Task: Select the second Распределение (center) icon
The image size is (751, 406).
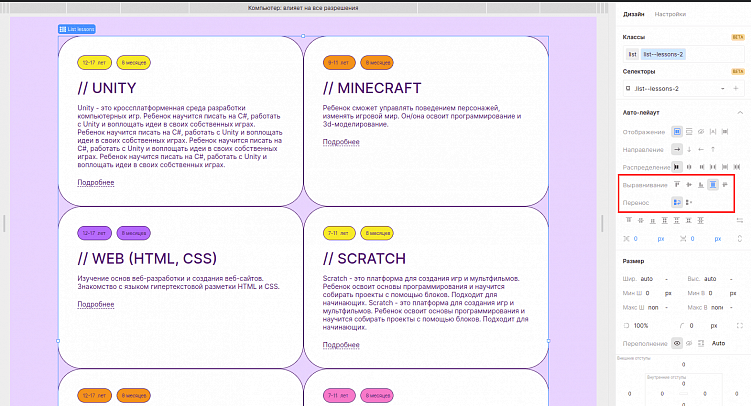Action: coord(689,167)
